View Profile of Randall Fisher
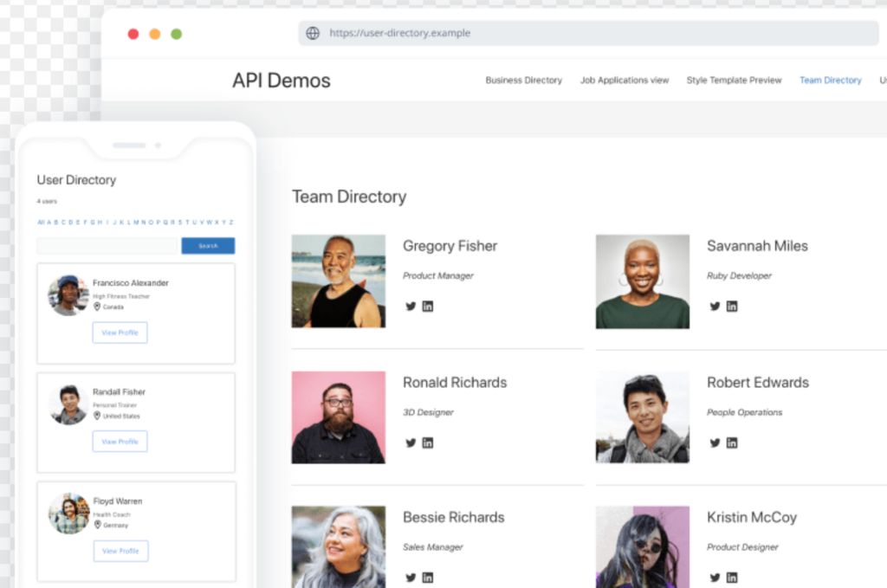 tap(120, 442)
